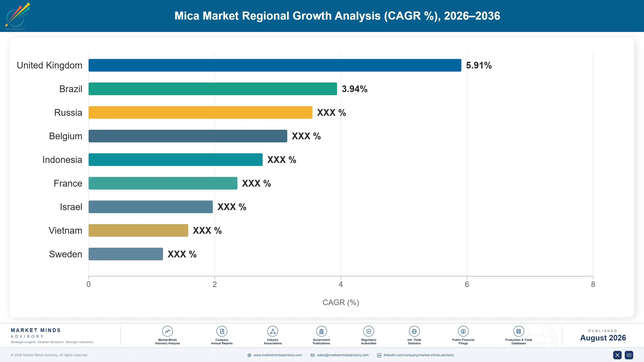Click the MARKET MINDS ADVISORY footer wordmark
This screenshot has width=644, height=362.
click(36, 333)
